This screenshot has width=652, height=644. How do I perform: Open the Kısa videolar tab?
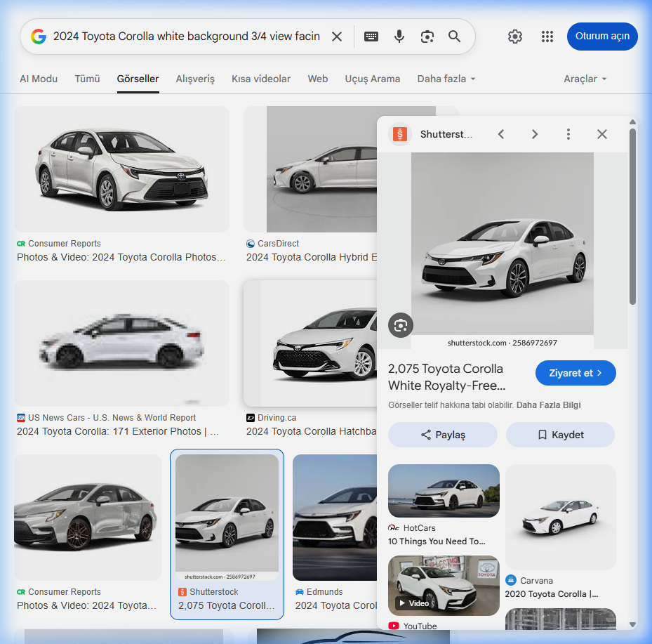point(261,79)
